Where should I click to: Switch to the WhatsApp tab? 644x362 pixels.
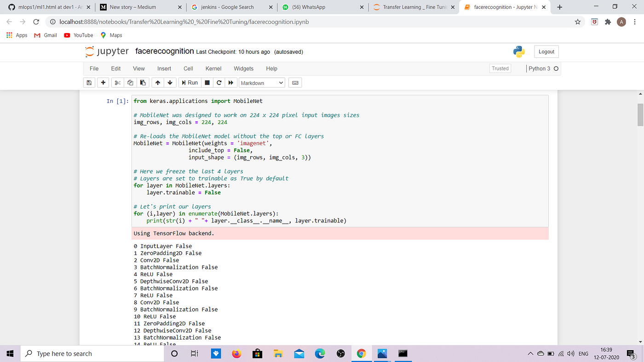323,7
